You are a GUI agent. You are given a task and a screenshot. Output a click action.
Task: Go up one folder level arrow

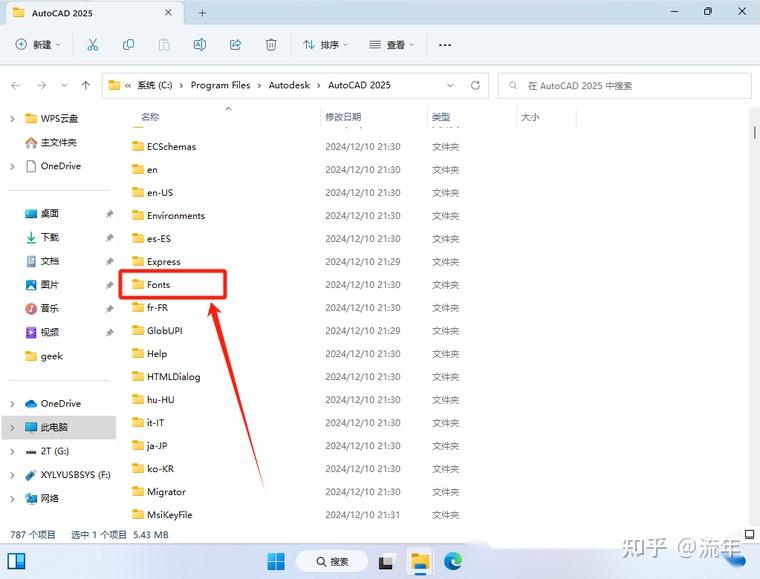coord(86,86)
